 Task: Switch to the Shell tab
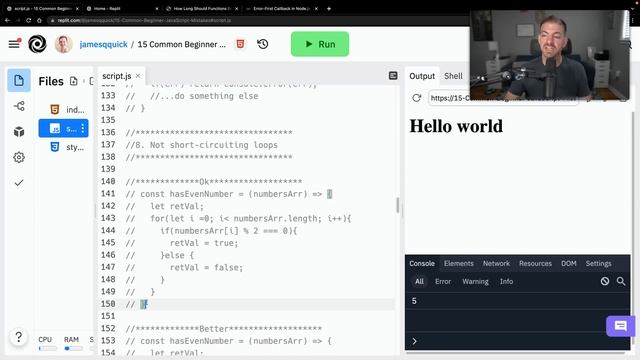[453, 76]
